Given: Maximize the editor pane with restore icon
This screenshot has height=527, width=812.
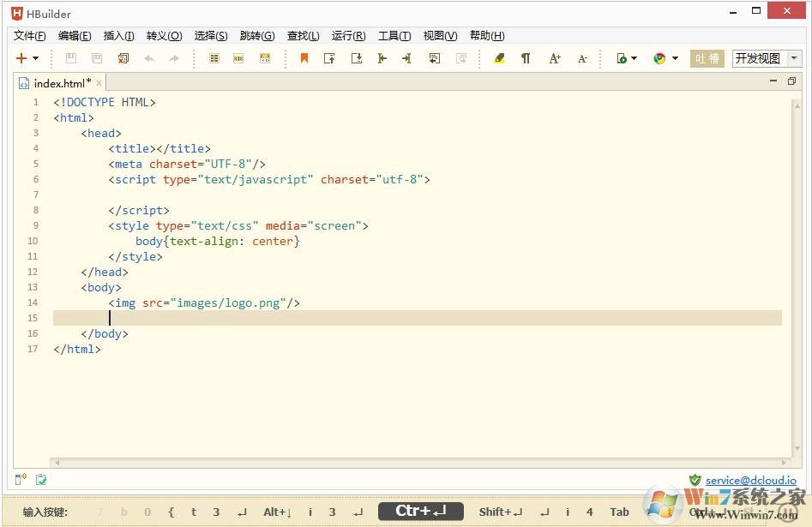Looking at the screenshot, I should [791, 81].
